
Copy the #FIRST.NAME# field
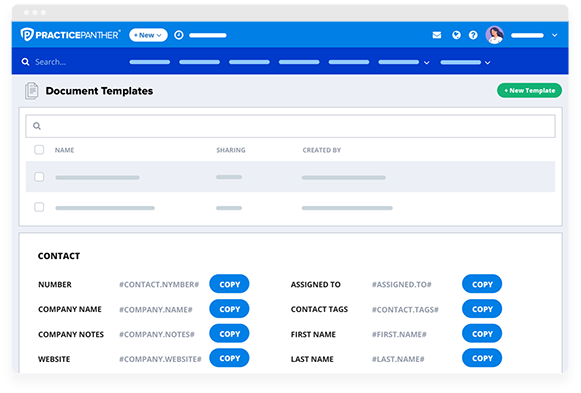click(482, 334)
